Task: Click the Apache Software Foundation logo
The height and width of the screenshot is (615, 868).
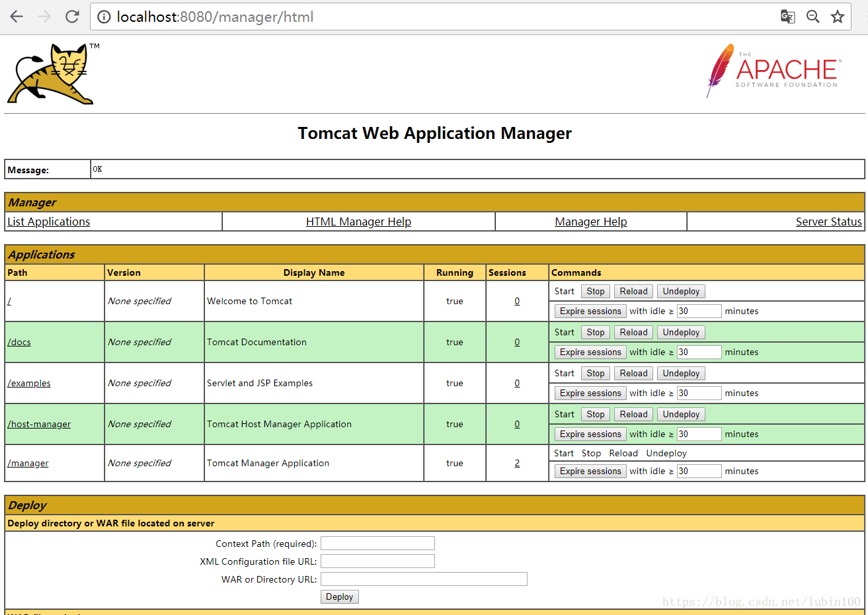Action: click(773, 71)
